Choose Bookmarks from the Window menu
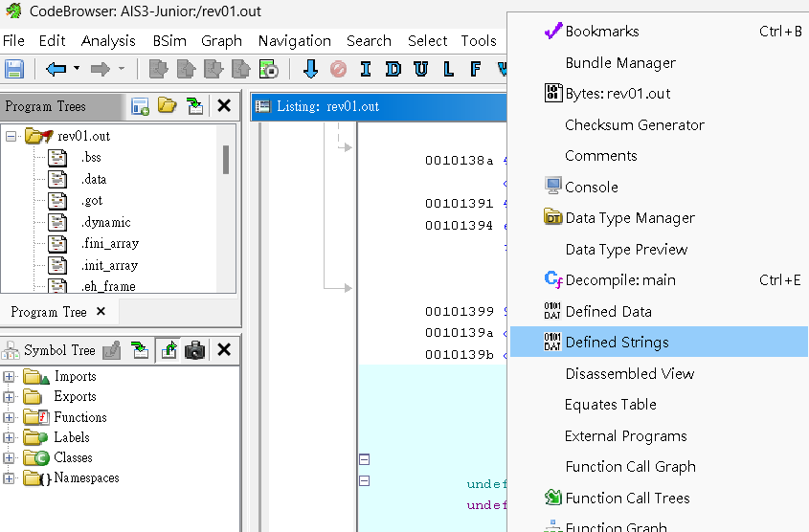This screenshot has width=809, height=532. [659, 32]
